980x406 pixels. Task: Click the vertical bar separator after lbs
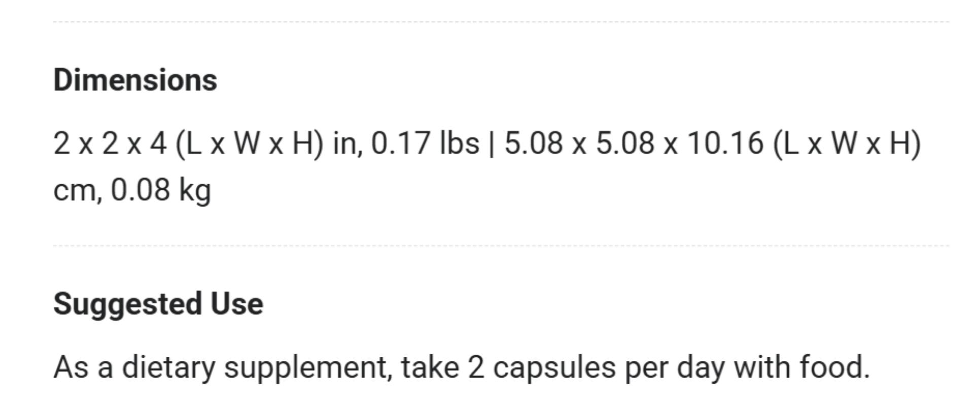point(491,143)
